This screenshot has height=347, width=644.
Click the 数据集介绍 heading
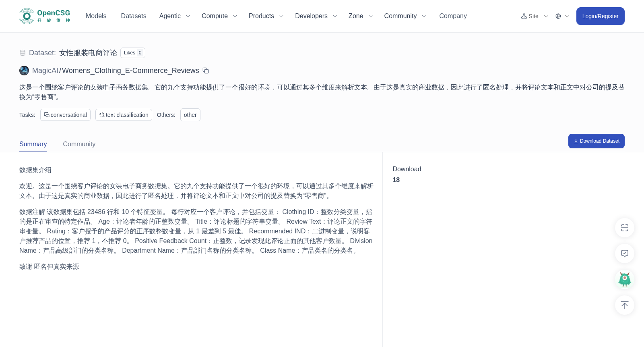35,170
